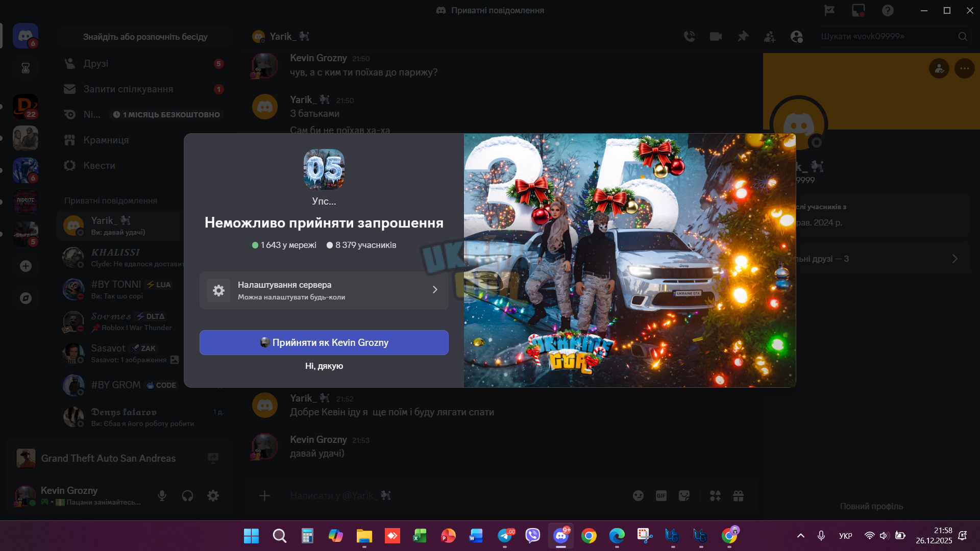
Task: Open the Telegram taskbar icon
Action: coord(505,536)
